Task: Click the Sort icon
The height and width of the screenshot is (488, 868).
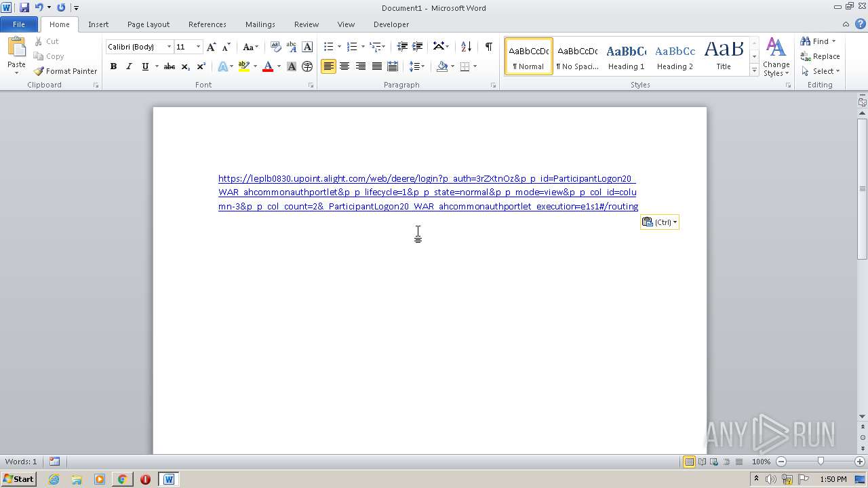Action: [466, 47]
